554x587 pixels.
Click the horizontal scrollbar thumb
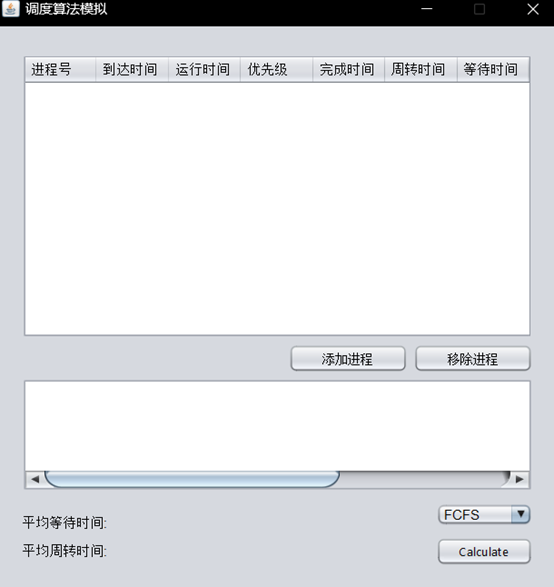click(x=192, y=479)
